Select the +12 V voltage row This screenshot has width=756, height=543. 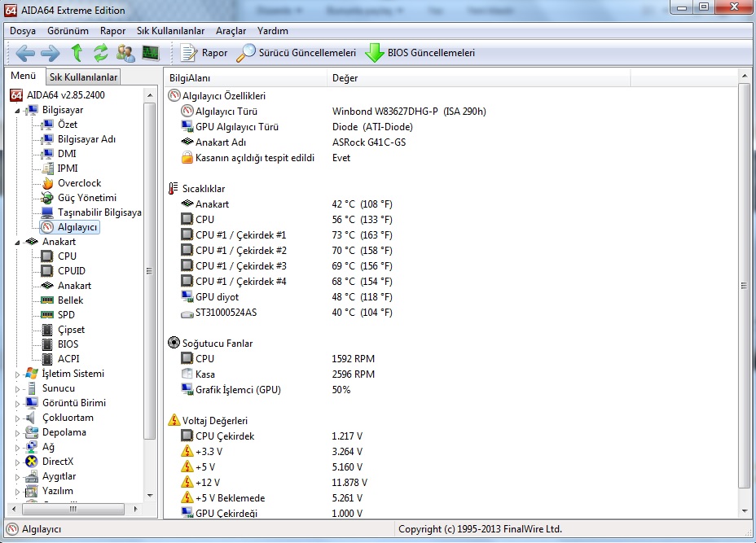(x=274, y=482)
